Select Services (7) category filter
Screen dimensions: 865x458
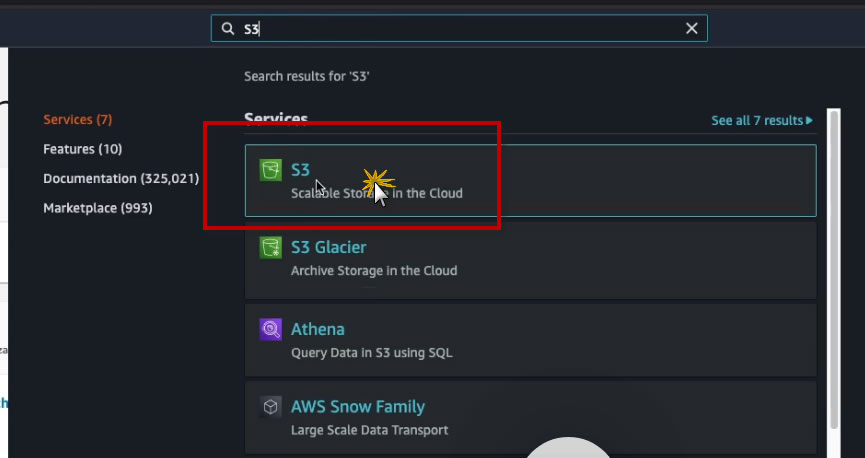click(77, 120)
